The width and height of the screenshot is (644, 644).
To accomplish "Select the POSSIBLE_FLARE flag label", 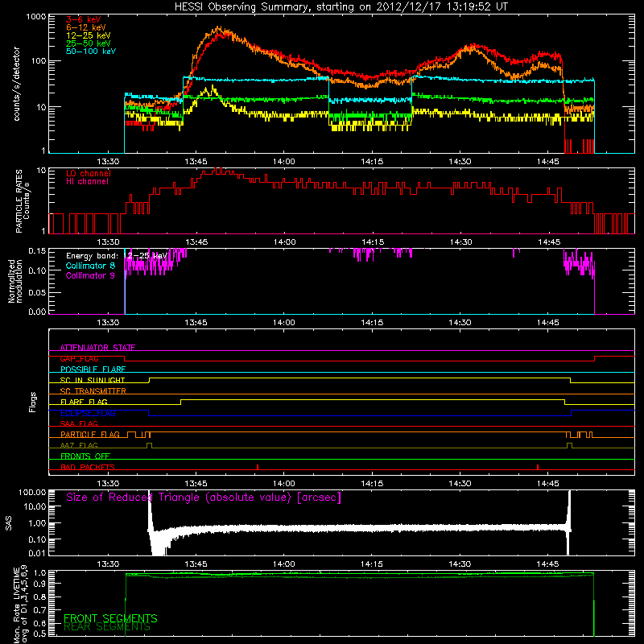I will 93,369.
